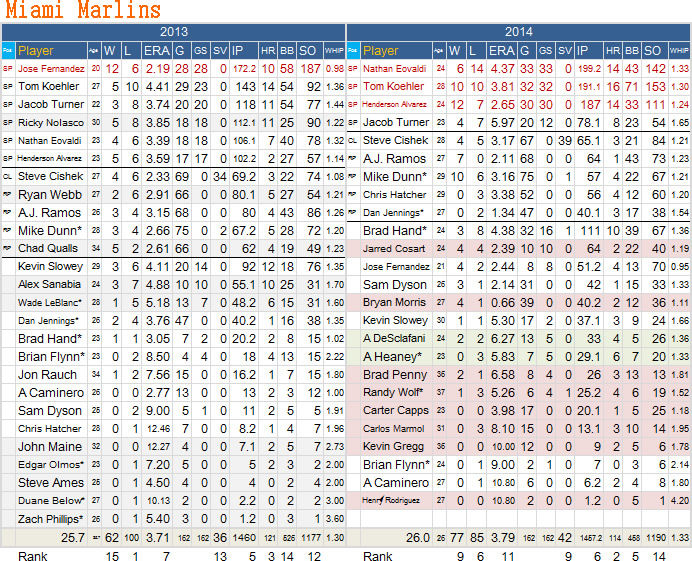The image size is (692, 561).
Task: Click the 3.79 team ERA total for 2014
Action: pyautogui.click(x=503, y=538)
